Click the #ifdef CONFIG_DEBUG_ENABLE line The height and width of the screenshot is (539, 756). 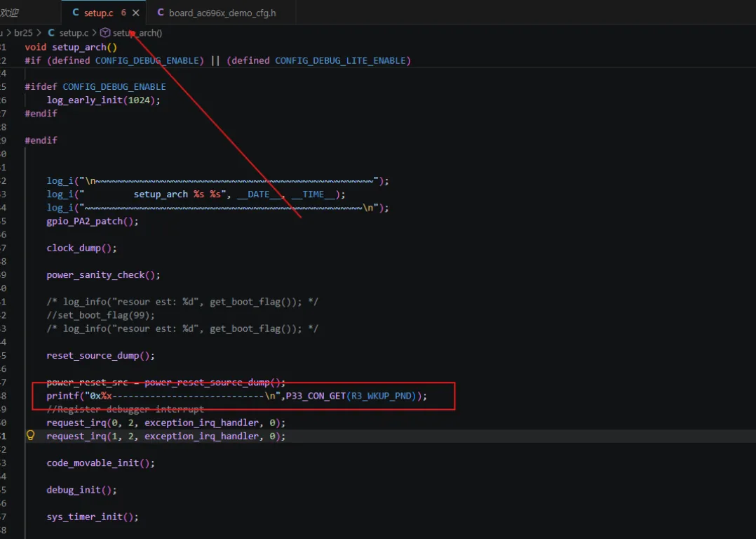95,87
